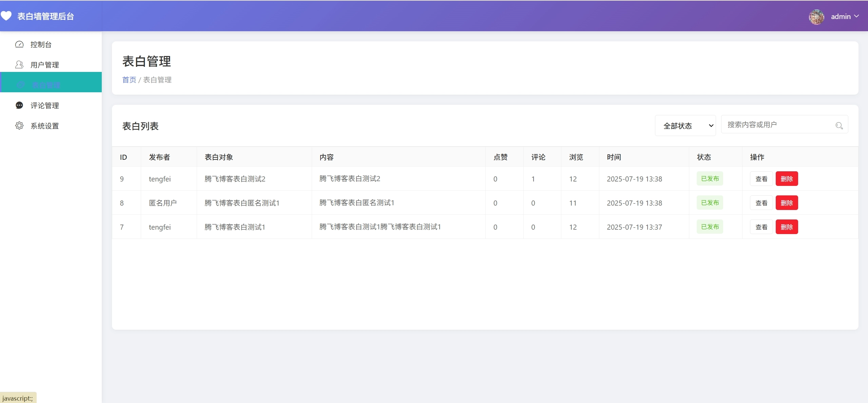
Task: Click the 已发布 badge in row 9
Action: tap(710, 178)
